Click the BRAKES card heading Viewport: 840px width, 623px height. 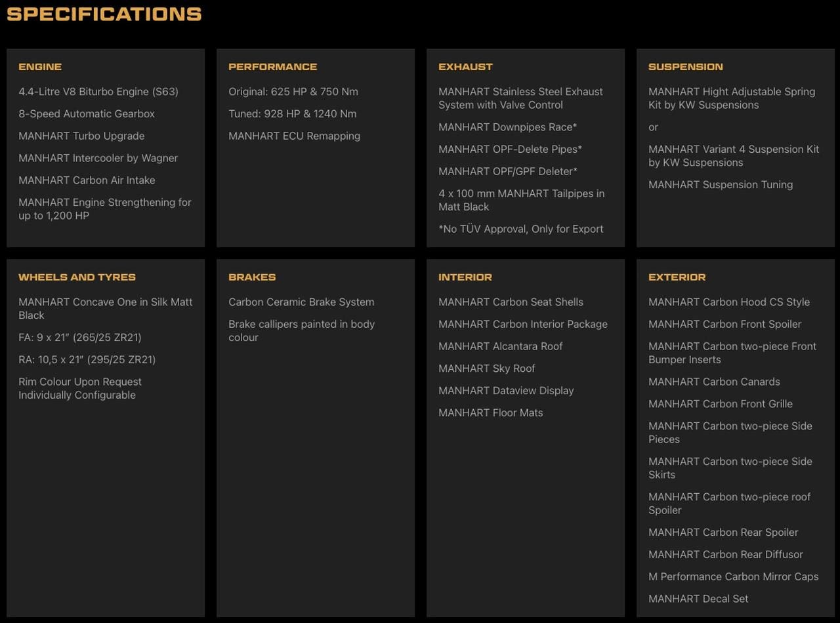(252, 277)
